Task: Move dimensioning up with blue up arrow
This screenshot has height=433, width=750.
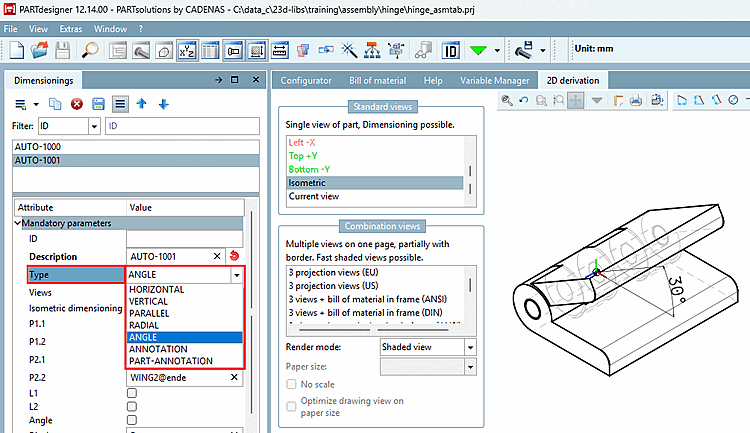Action: [x=142, y=103]
